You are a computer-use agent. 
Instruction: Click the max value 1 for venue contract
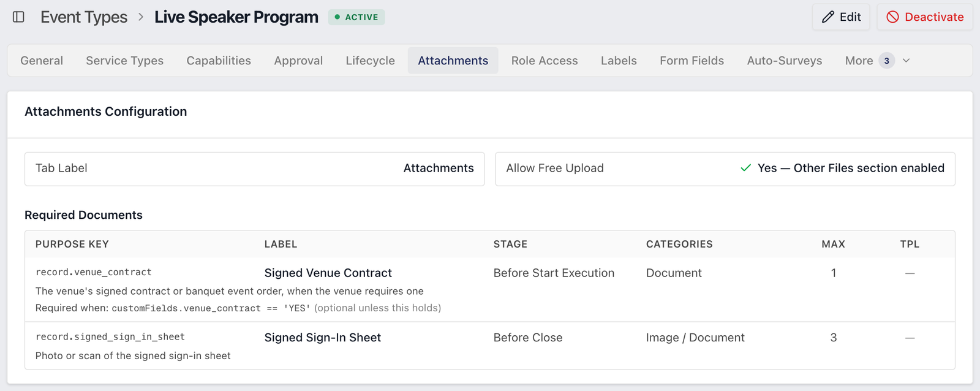(834, 273)
